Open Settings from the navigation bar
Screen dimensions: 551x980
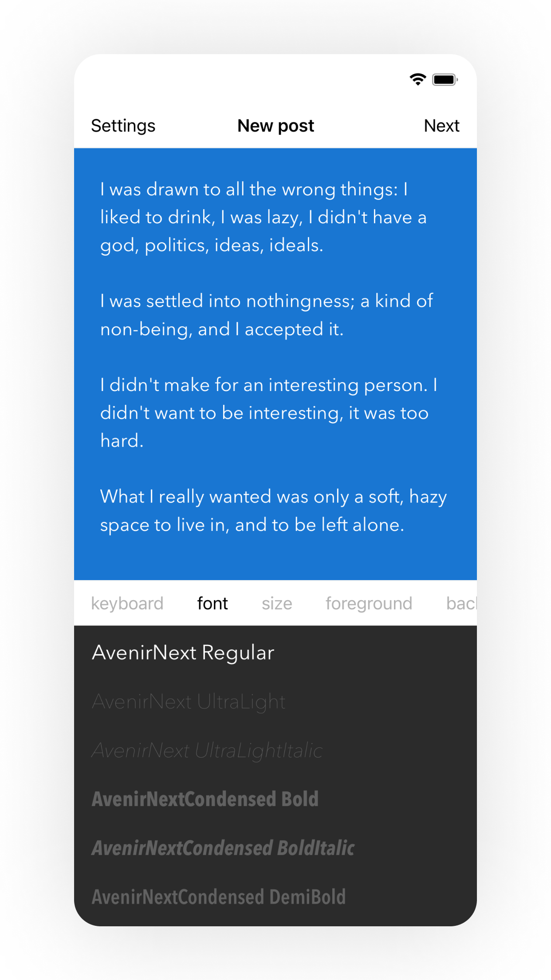point(123,126)
